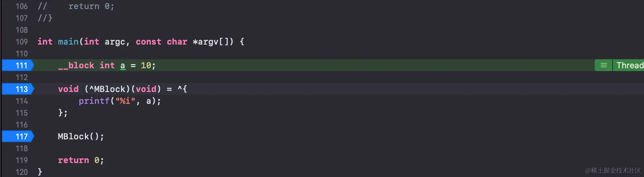Viewport: 644px width, 177px height.
Task: Click the underlined variable a on line 111
Action: 123,66
